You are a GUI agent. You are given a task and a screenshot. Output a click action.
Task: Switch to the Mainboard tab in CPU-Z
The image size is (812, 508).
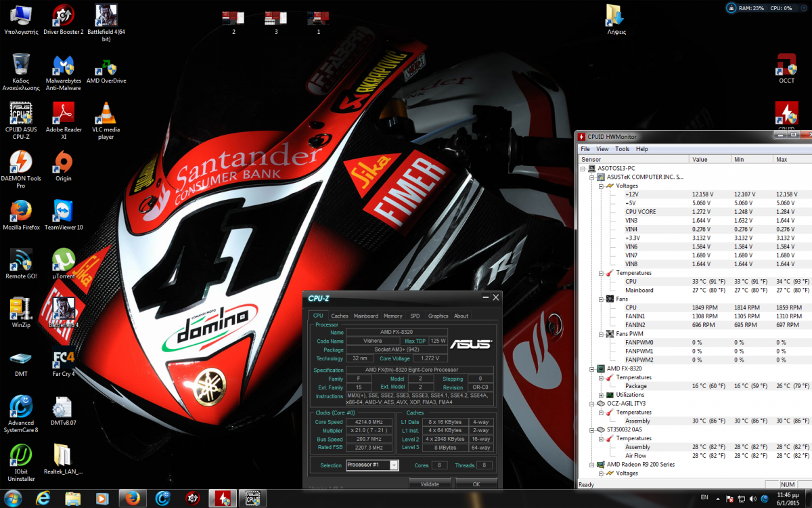click(x=366, y=316)
